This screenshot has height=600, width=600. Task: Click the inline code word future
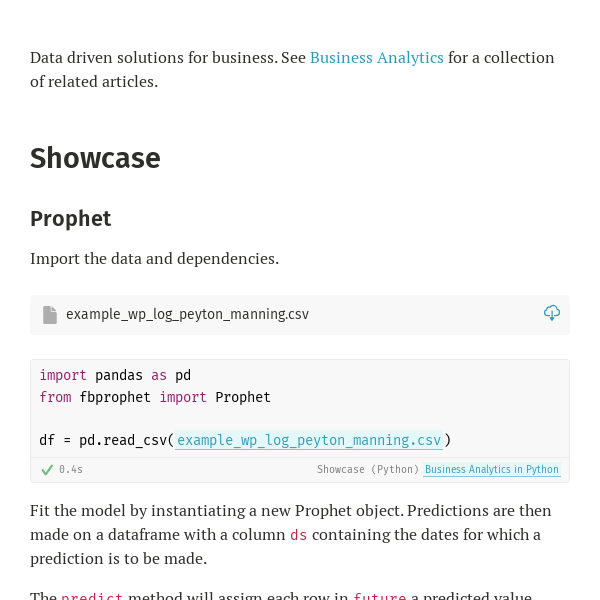379,596
